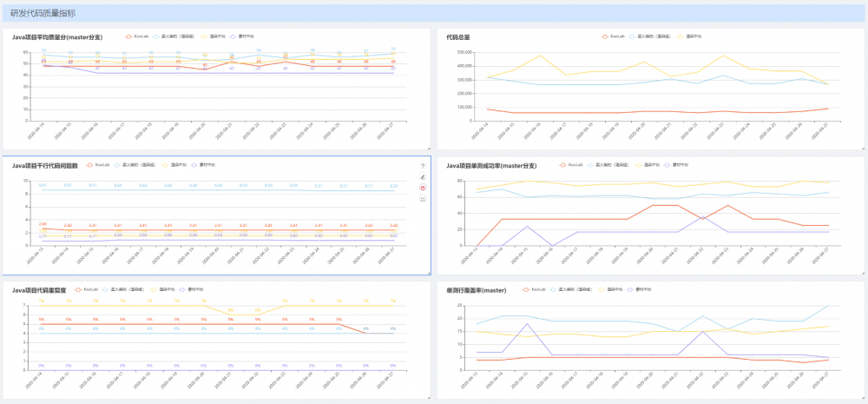Click the 8.50 end value in 千行代码问题数 chart
The image size is (868, 404).
(x=393, y=186)
